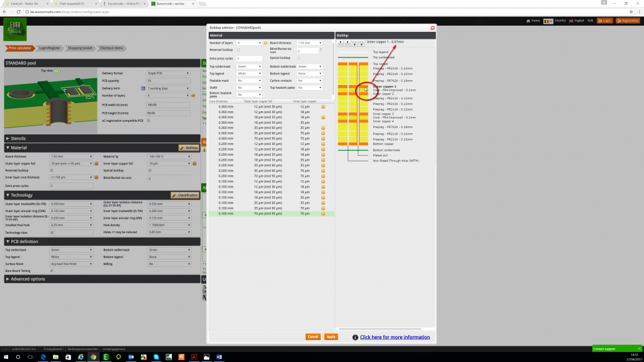The height and width of the screenshot is (362, 644).
Task: Toggle Special buildup checkbox on main page
Action: (x=149, y=170)
